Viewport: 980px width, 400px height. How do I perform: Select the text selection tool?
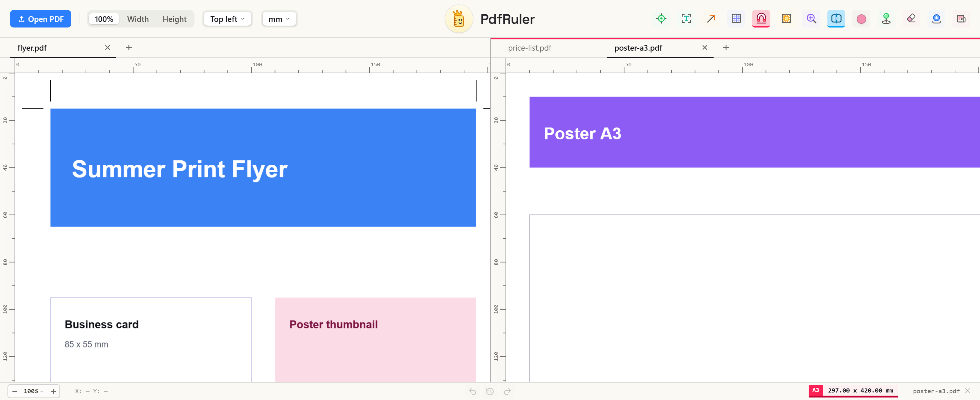[x=686, y=19]
